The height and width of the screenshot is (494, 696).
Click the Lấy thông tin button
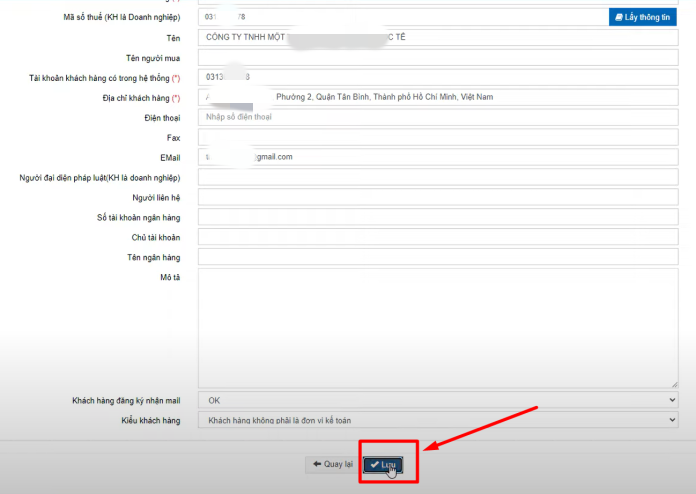[643, 17]
